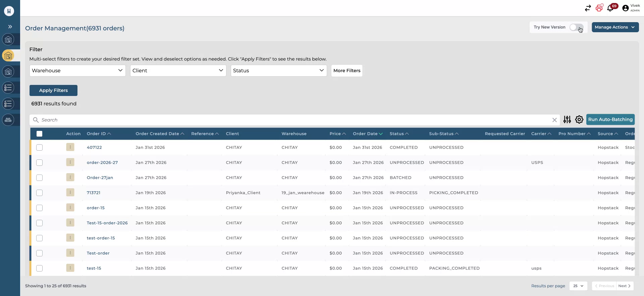Open the red printer icon in header

coord(599,8)
